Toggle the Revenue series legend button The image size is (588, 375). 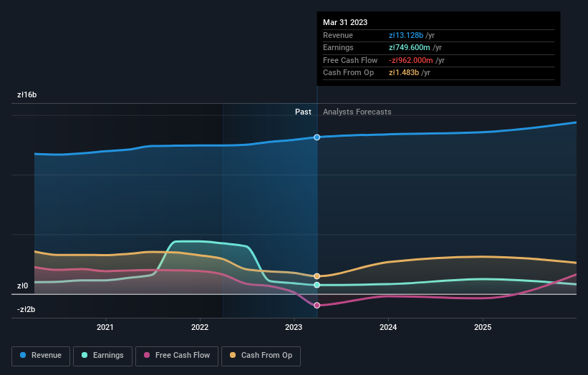coord(41,356)
